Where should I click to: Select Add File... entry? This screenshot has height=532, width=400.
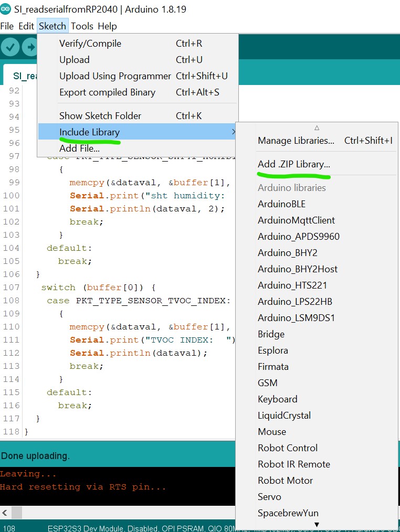coord(138,148)
